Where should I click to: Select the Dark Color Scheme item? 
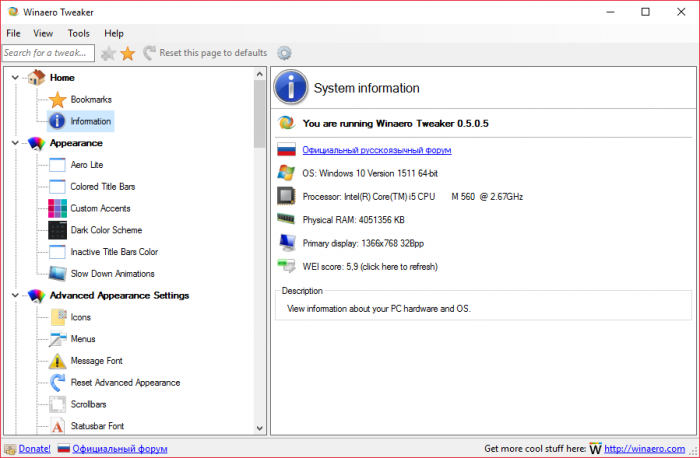tap(106, 230)
